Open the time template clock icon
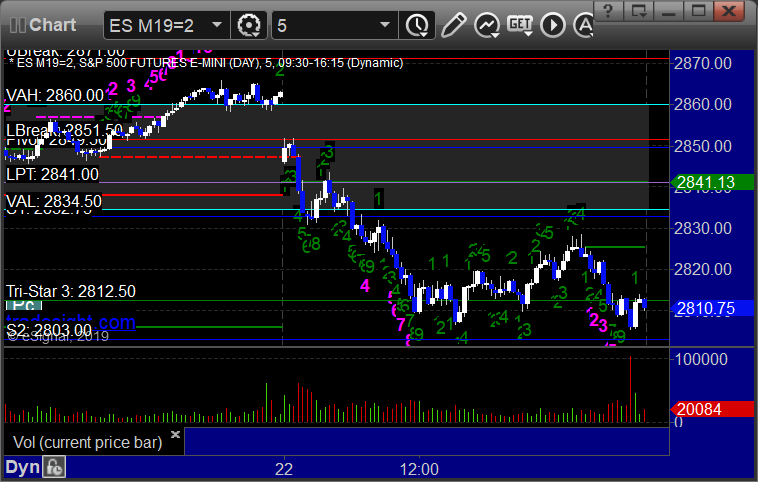This screenshot has width=758, height=482. click(x=417, y=25)
